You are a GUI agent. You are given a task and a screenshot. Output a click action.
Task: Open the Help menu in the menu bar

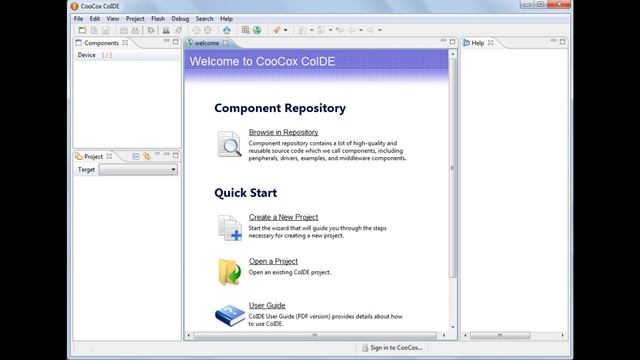tap(226, 19)
